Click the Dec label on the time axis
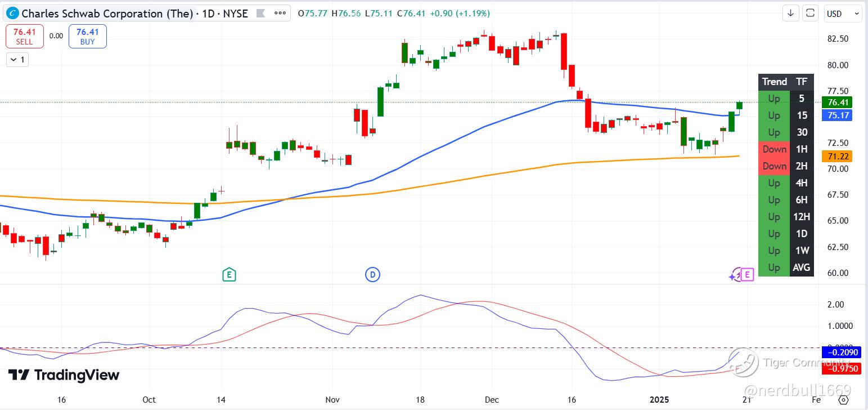Viewport: 868px width, 410px height. (x=492, y=400)
